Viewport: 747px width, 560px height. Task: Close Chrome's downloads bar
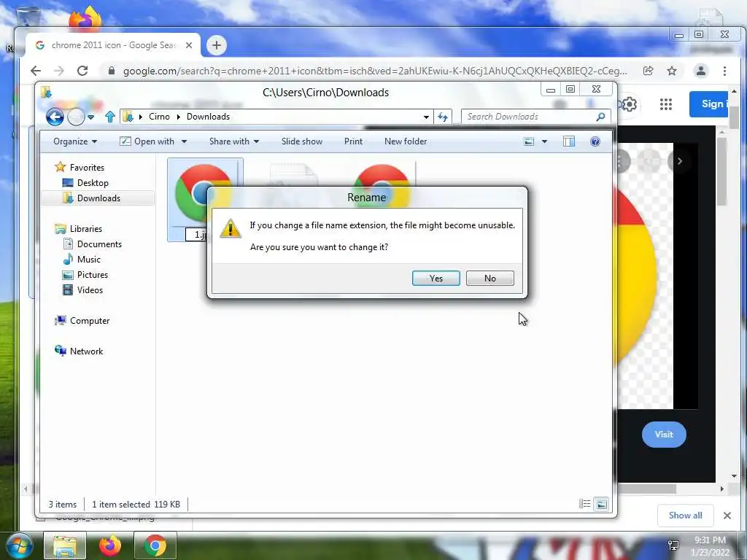pyautogui.click(x=727, y=516)
